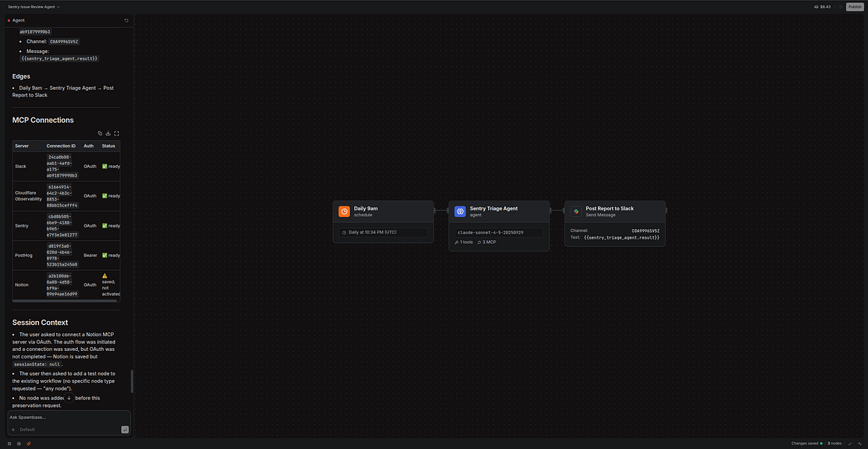Click the output connector of Post Report node

pyautogui.click(x=666, y=210)
